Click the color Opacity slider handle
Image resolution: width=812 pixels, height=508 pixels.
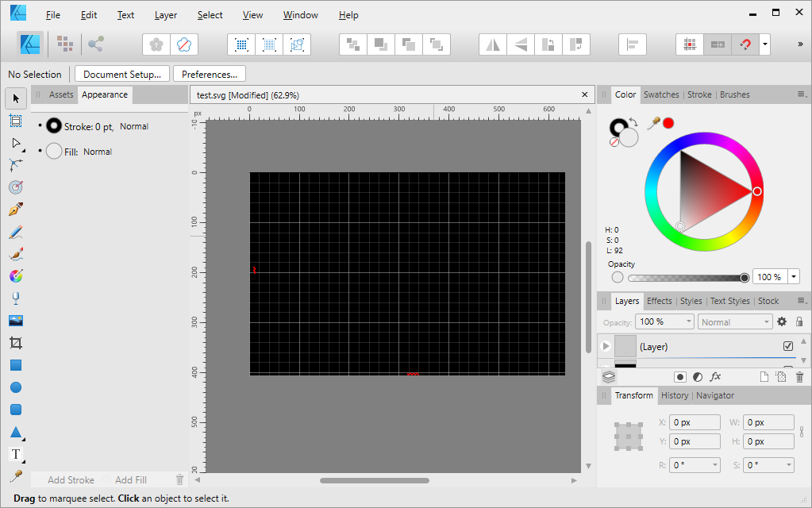745,277
